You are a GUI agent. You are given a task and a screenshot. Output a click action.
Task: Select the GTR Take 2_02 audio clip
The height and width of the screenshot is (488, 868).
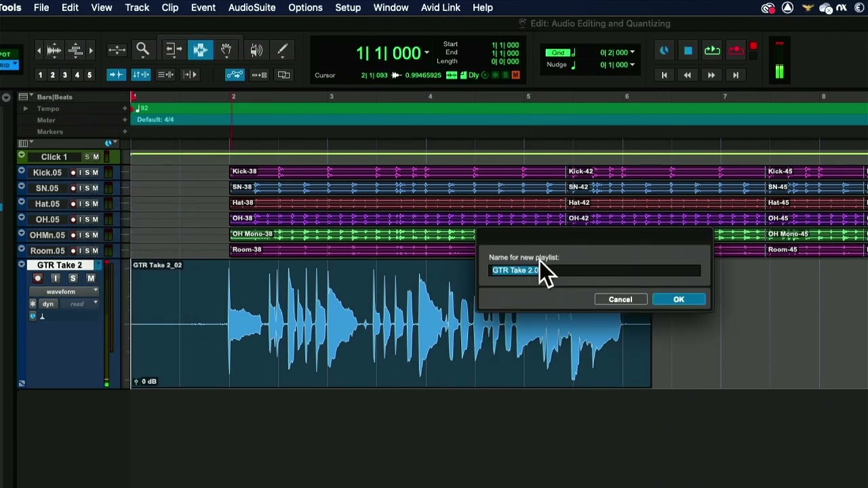391,324
